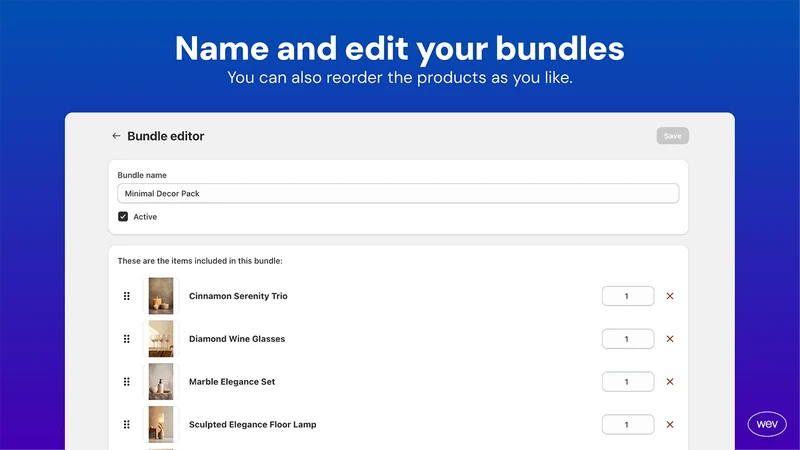
Task: Click the Bundle editor page title
Action: tap(166, 136)
